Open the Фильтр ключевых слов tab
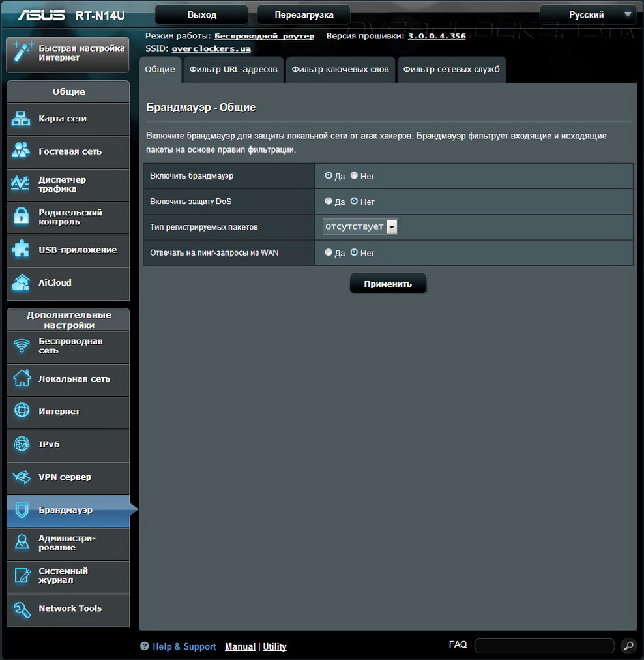The width and height of the screenshot is (644, 660). click(x=340, y=69)
